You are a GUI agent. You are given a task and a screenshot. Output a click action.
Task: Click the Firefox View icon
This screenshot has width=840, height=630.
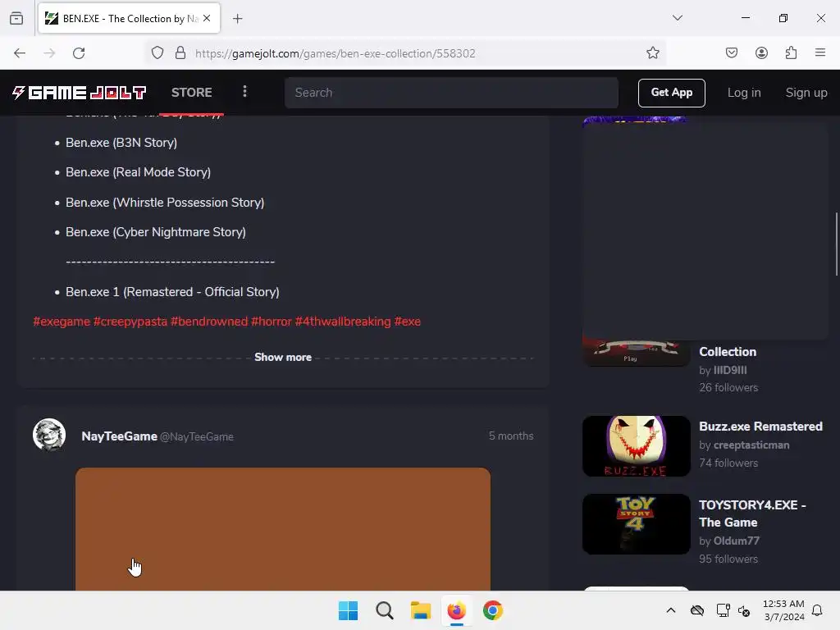click(x=16, y=19)
